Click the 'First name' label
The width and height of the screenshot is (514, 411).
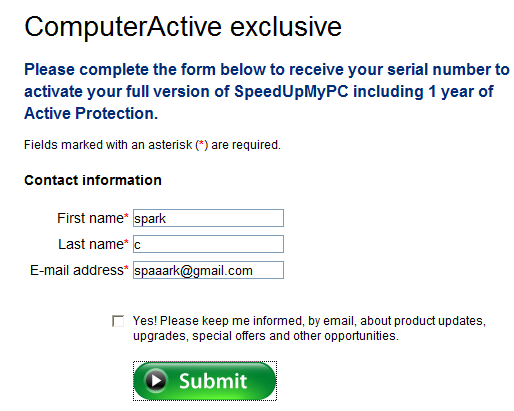90,218
